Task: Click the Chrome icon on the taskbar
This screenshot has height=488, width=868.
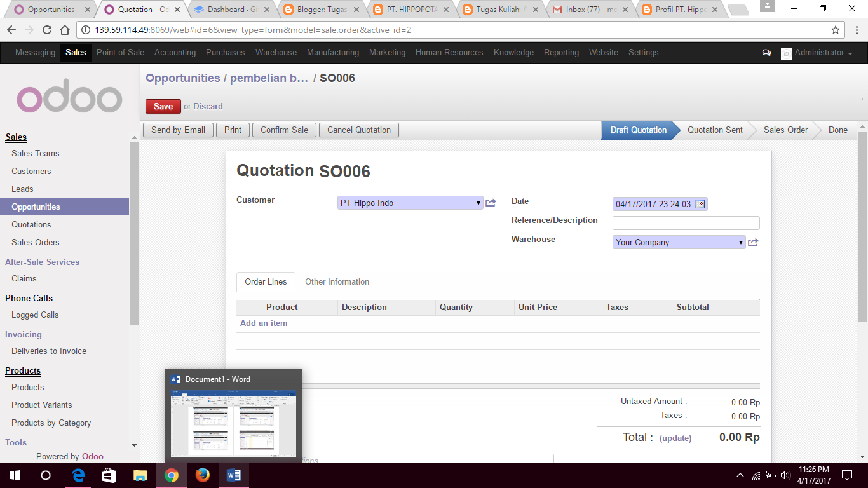Action: click(172, 475)
